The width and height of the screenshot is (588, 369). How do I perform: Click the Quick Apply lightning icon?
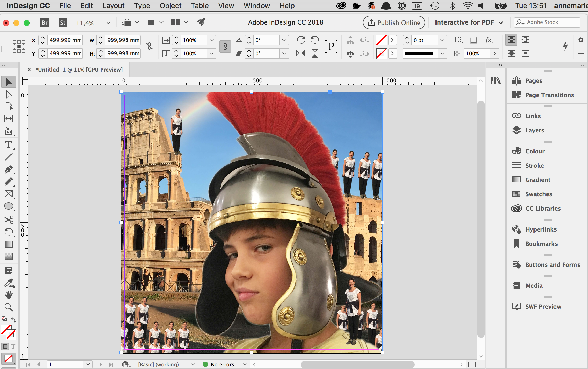tap(565, 46)
